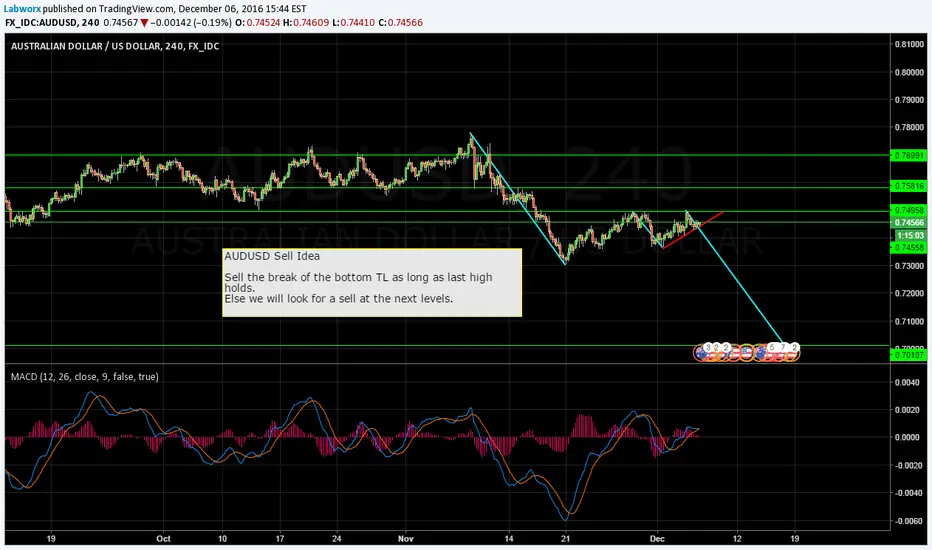Click the MACD 0.0040 axis tick
932x550 pixels.
click(908, 382)
